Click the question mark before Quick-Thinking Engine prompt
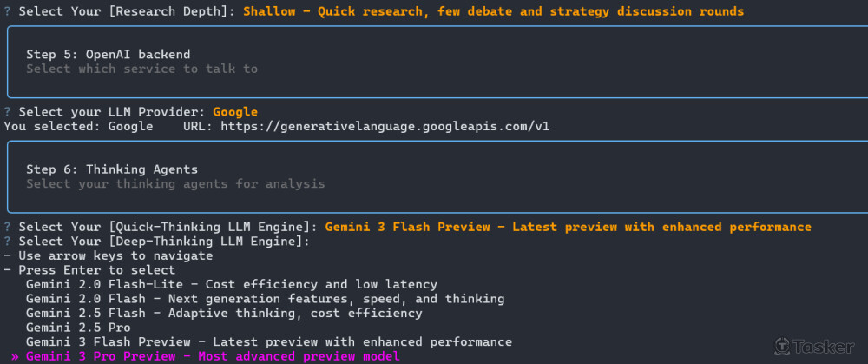The height and width of the screenshot is (364, 868). point(7,227)
